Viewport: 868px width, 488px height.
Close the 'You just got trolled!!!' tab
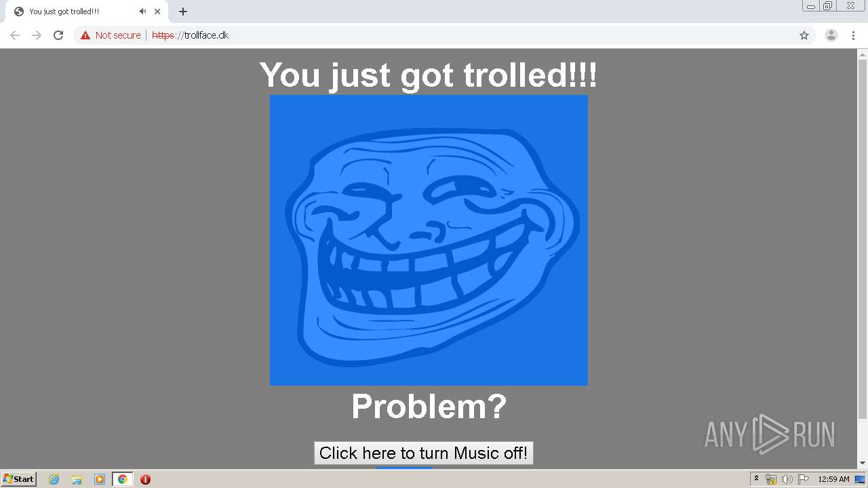click(x=157, y=12)
